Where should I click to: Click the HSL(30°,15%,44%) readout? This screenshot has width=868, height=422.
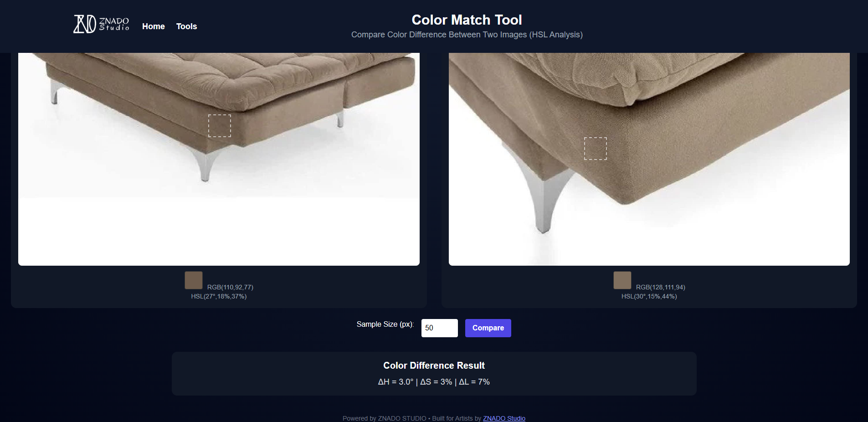pos(649,296)
